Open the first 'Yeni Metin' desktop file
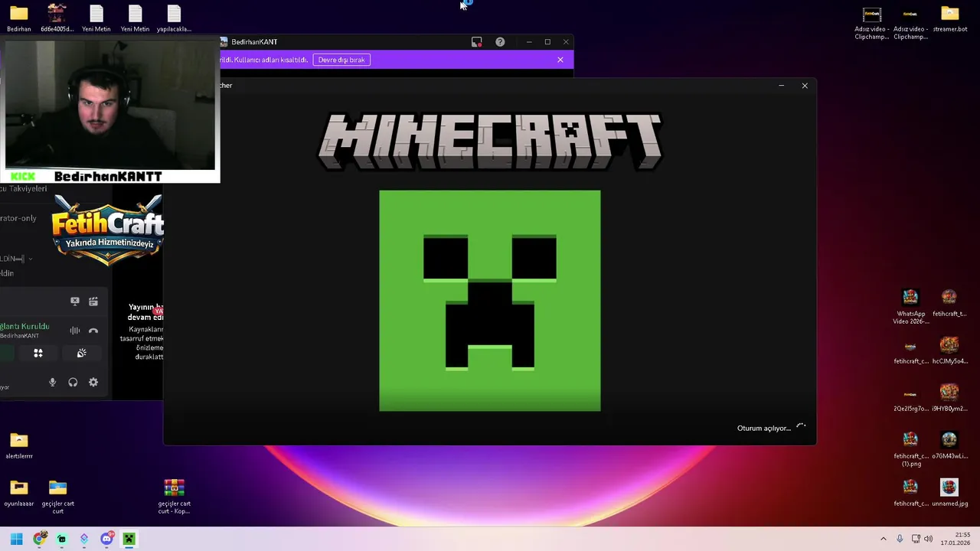Screen dimensions: 980x551 (x=96, y=18)
